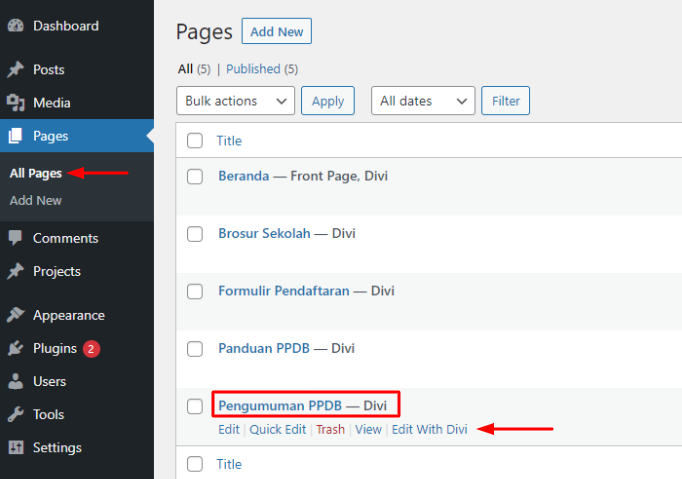The image size is (682, 479).
Task: Click the Add New button beside Pages
Action: 277,31
